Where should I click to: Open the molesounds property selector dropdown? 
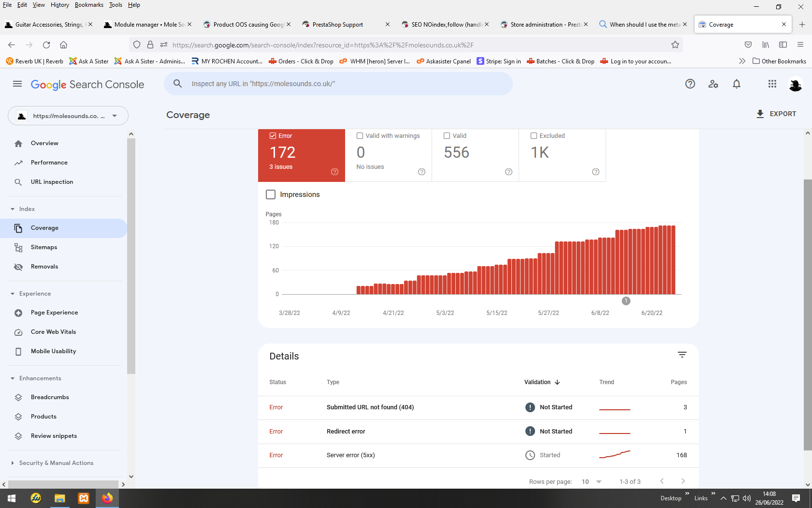coord(68,116)
